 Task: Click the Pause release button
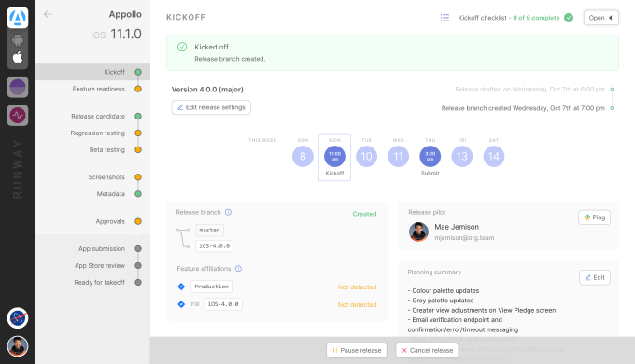tap(357, 350)
